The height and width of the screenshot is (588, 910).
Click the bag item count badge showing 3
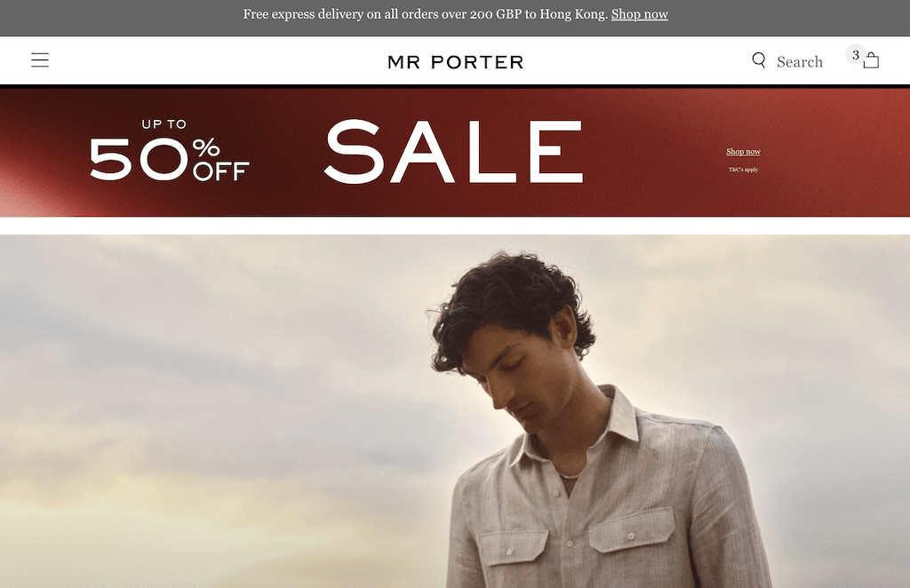[x=856, y=54]
